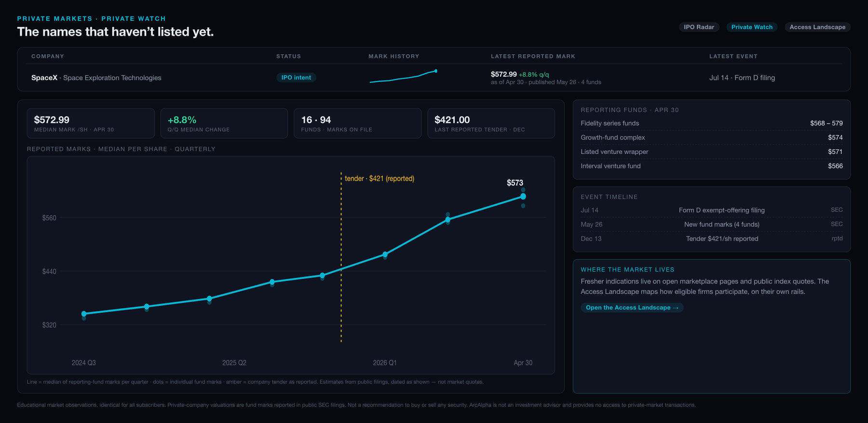Click the tender $421 reported annotation
Viewport: 868px width, 423px height.
click(x=380, y=179)
